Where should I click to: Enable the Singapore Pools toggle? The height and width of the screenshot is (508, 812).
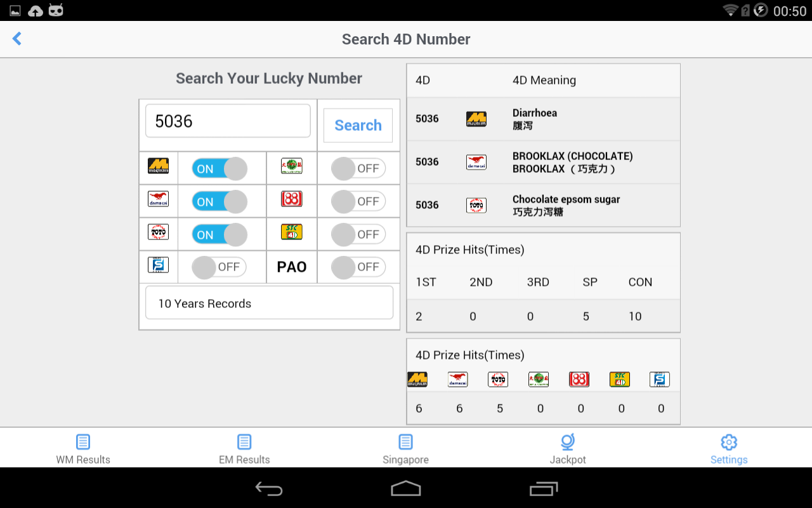pos(219,267)
